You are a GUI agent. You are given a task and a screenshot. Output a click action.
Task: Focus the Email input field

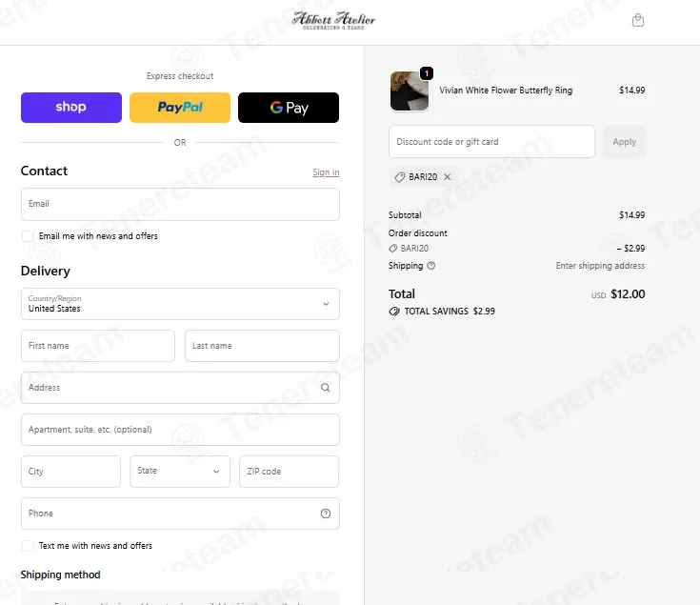pyautogui.click(x=180, y=204)
